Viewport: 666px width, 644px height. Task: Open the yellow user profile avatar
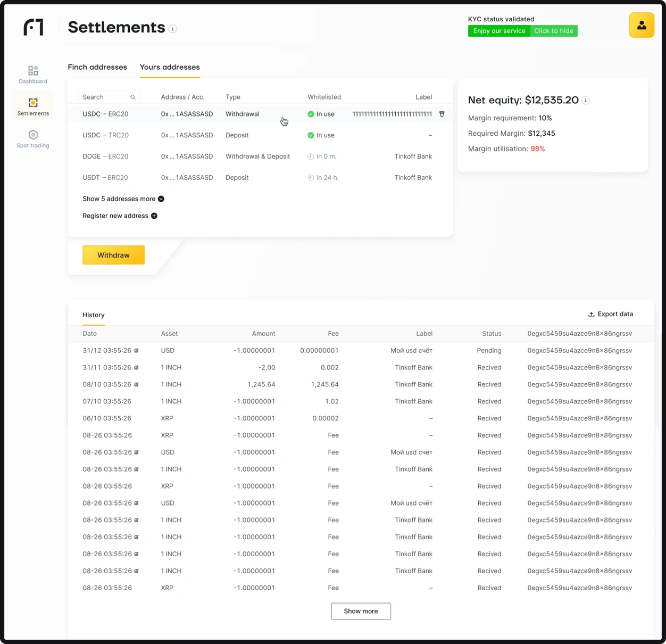pos(642,25)
